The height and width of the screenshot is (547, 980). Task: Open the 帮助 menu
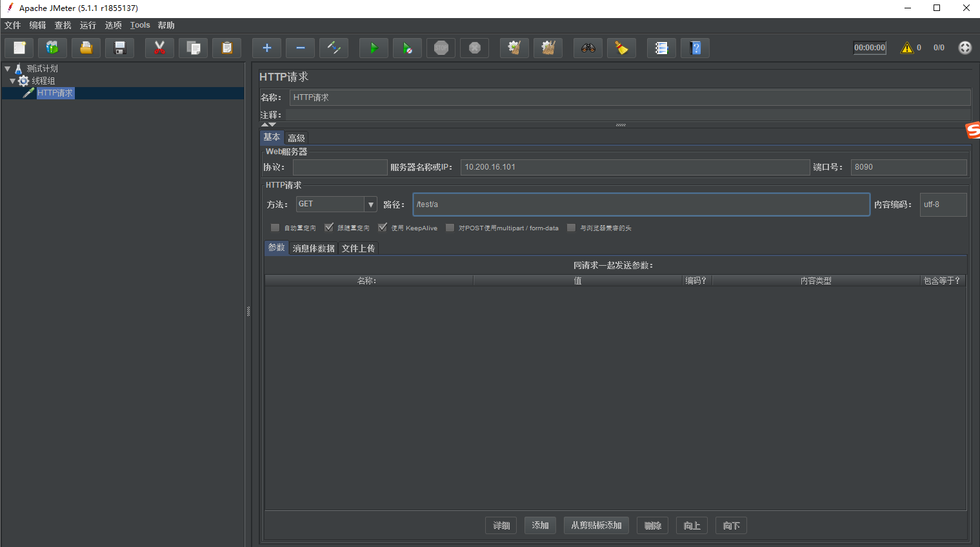[166, 25]
